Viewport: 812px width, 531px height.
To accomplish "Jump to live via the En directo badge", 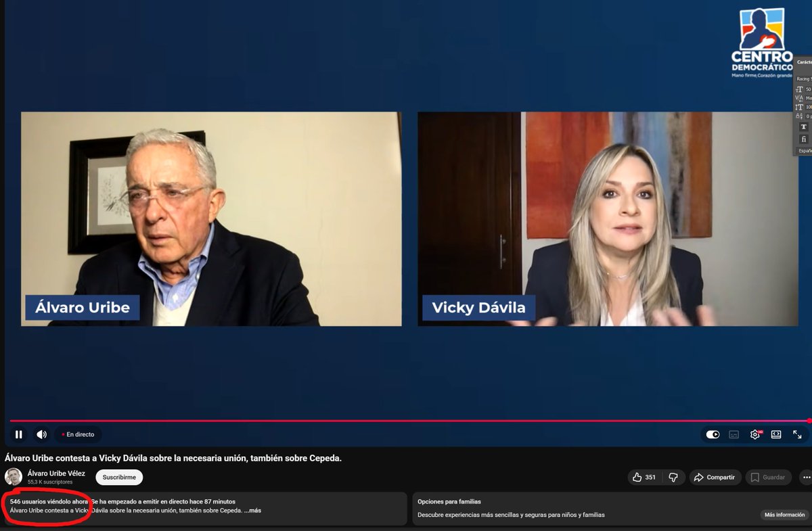I will click(78, 434).
